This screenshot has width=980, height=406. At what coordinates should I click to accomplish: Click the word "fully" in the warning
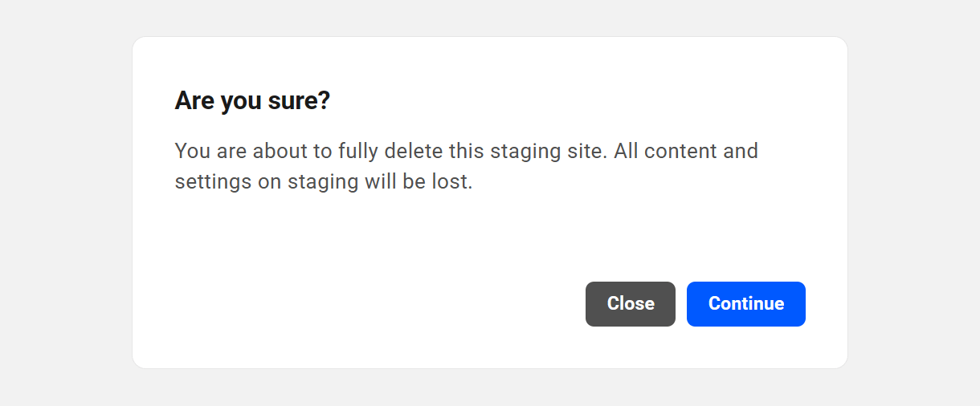pos(358,151)
